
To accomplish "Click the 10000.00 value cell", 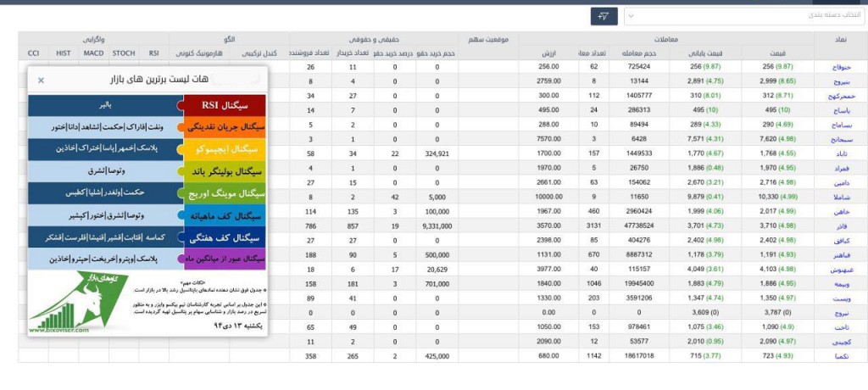I will click(x=548, y=197).
